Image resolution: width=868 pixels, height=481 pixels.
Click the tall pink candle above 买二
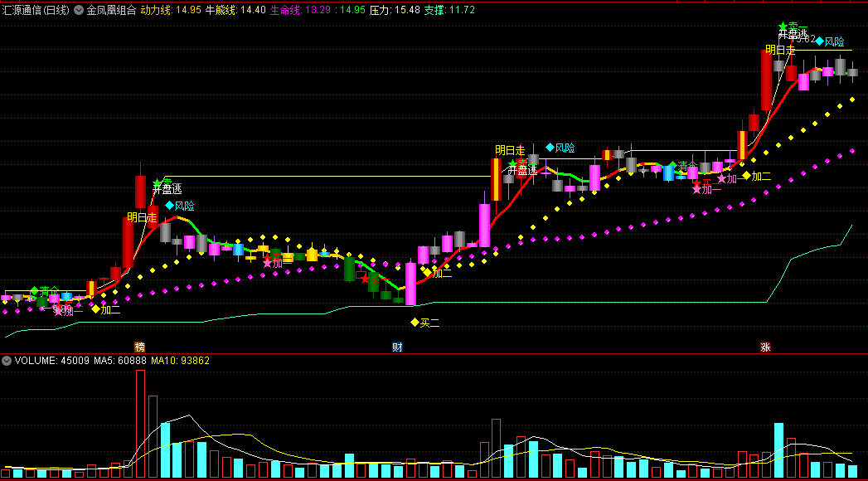pyautogui.click(x=410, y=284)
